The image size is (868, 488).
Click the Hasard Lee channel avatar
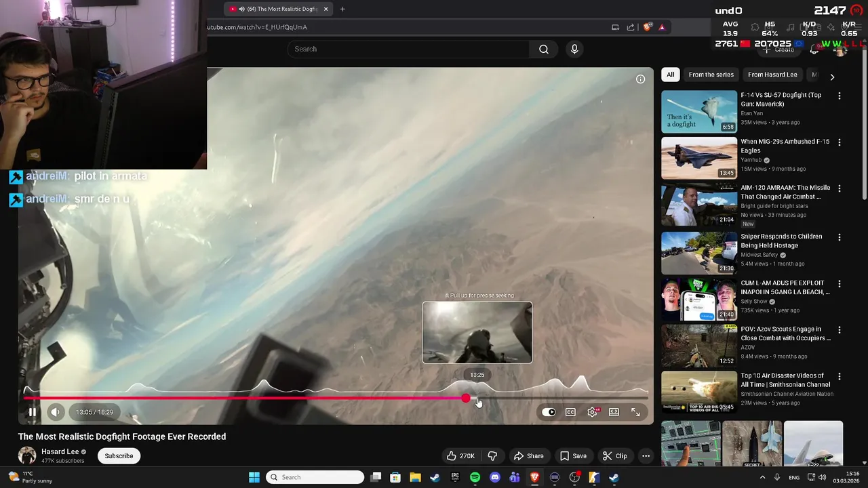click(x=27, y=455)
